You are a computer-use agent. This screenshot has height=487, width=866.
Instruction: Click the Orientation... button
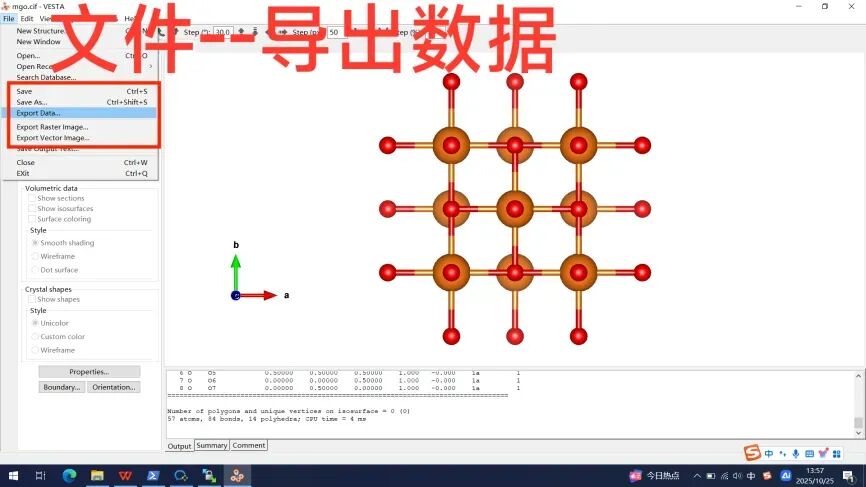114,387
